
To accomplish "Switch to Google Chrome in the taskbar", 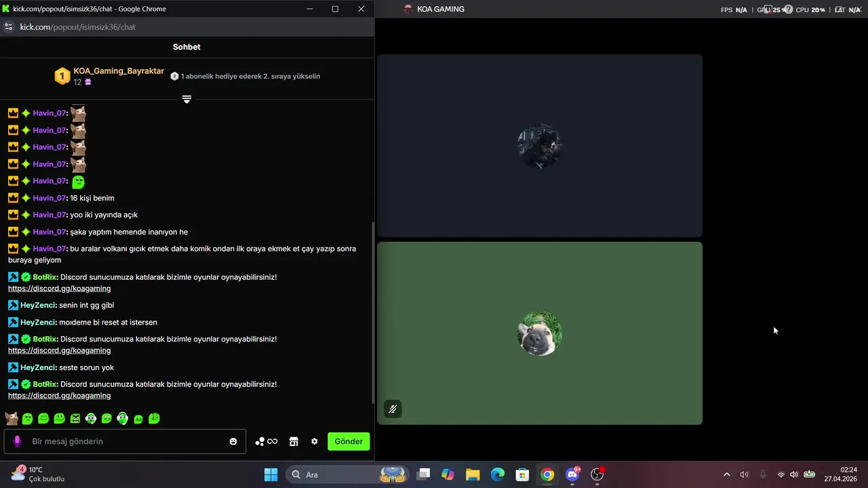I will pyautogui.click(x=547, y=474).
